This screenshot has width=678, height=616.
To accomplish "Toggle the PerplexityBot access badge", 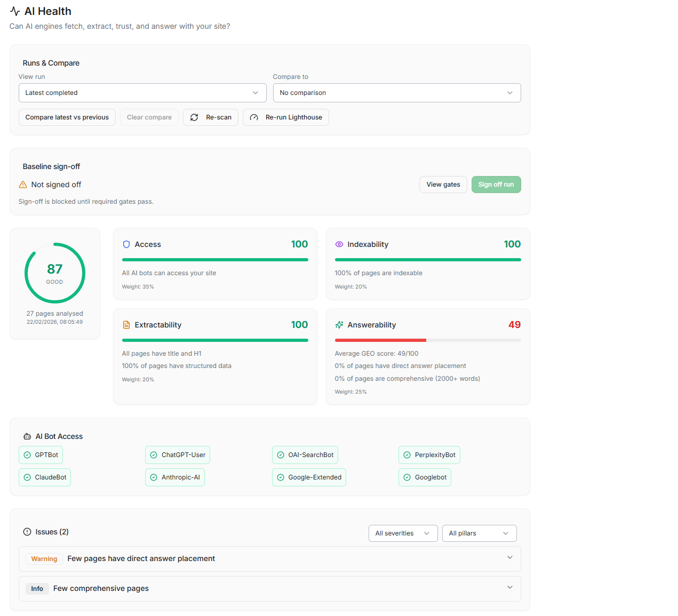I will click(x=429, y=454).
